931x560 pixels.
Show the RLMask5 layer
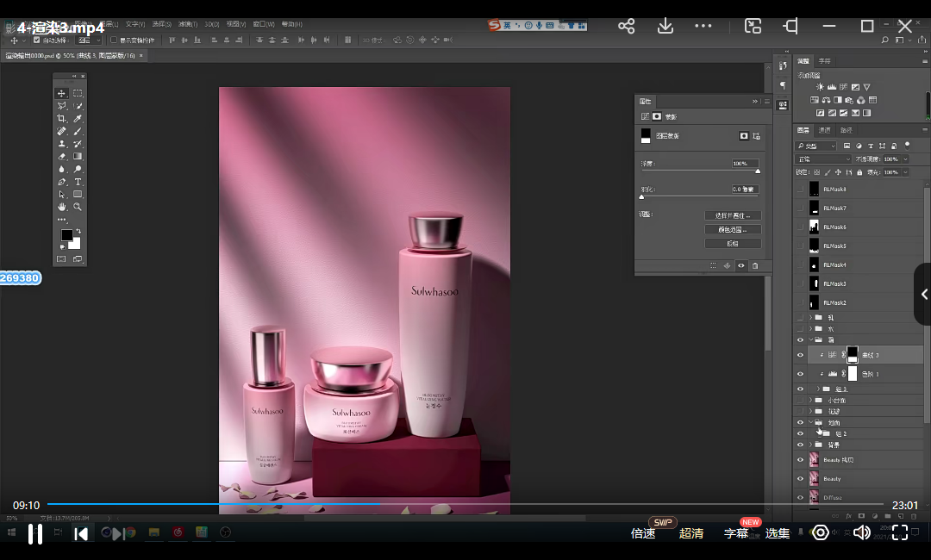800,246
